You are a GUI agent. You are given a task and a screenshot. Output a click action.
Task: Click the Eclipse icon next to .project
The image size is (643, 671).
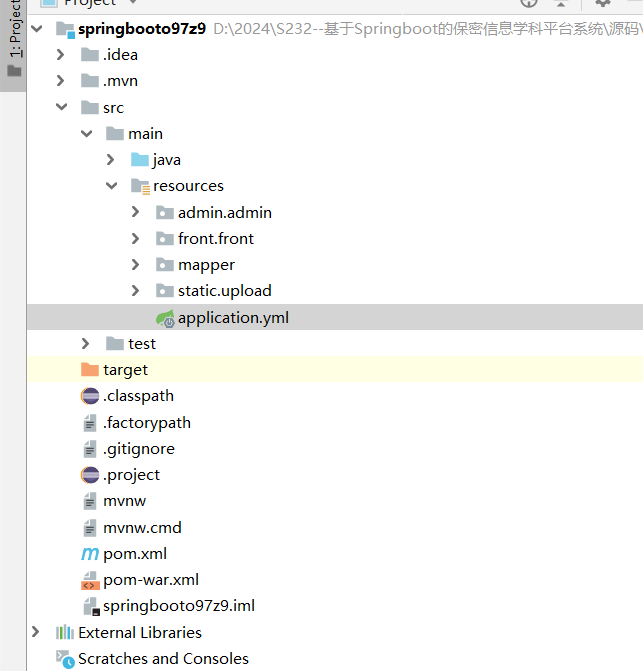click(89, 475)
